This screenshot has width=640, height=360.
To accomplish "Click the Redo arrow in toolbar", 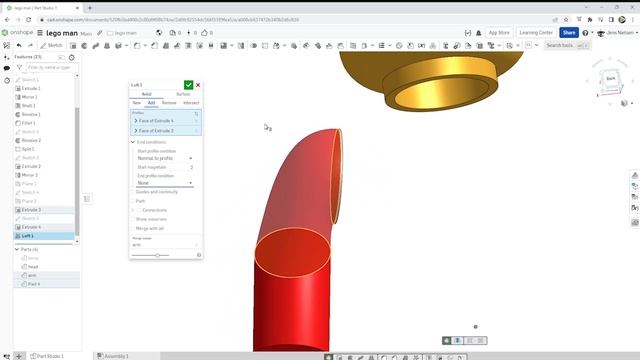I will 30,45.
